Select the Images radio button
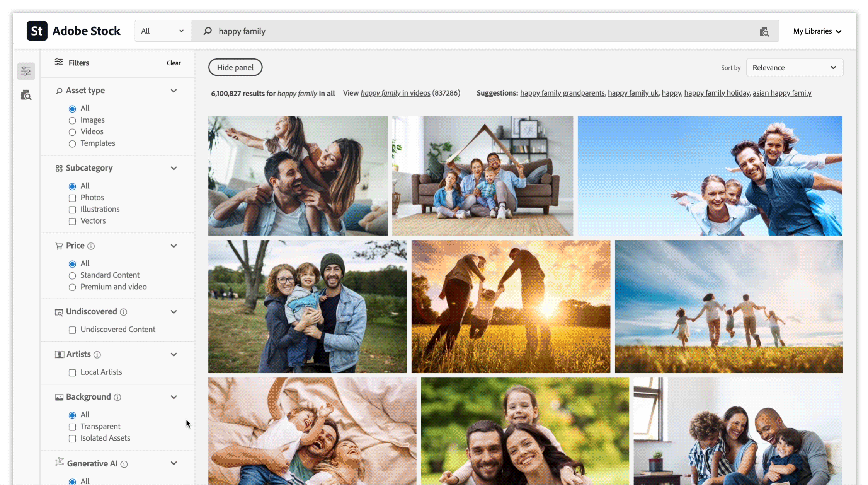This screenshot has height=485, width=868. point(71,120)
